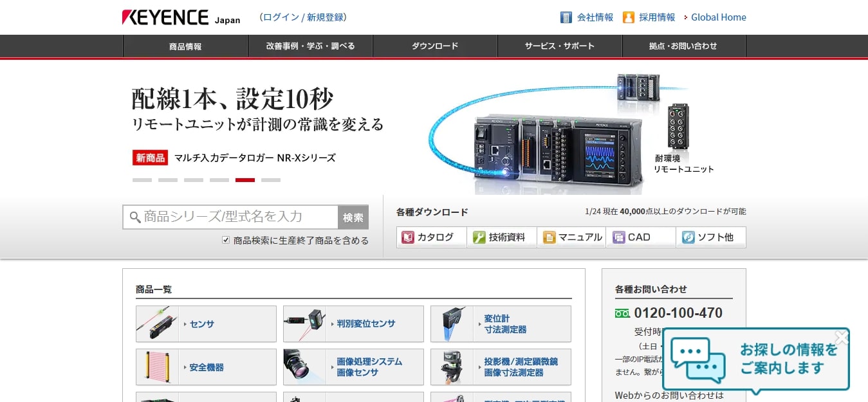Click the マニュアル download button label
Image resolution: width=868 pixels, height=402 pixels.
(580, 237)
